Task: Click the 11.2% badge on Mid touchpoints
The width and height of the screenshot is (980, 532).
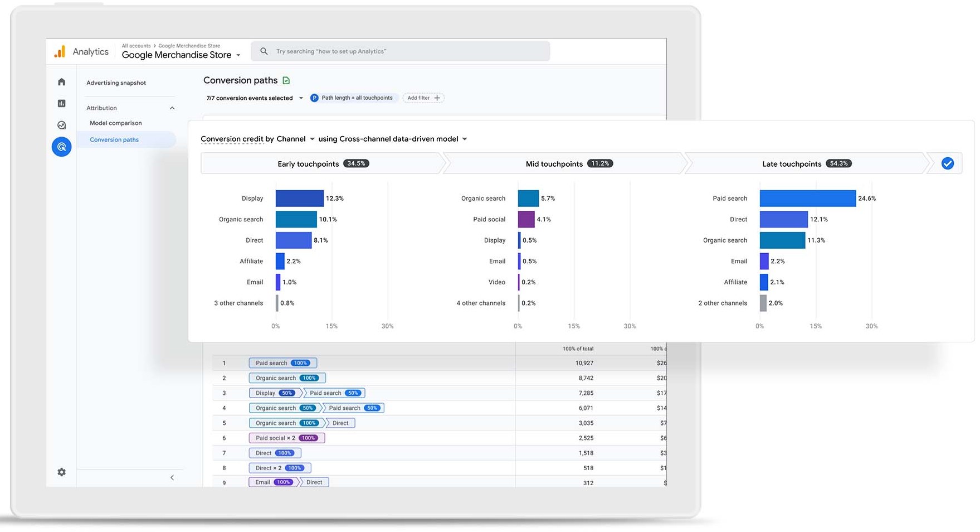Action: (x=600, y=163)
